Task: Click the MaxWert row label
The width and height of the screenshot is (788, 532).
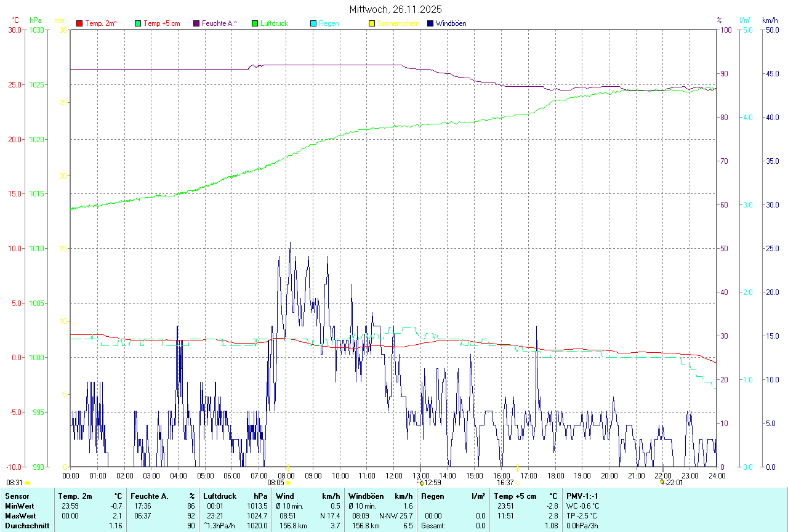Action: pyautogui.click(x=20, y=516)
